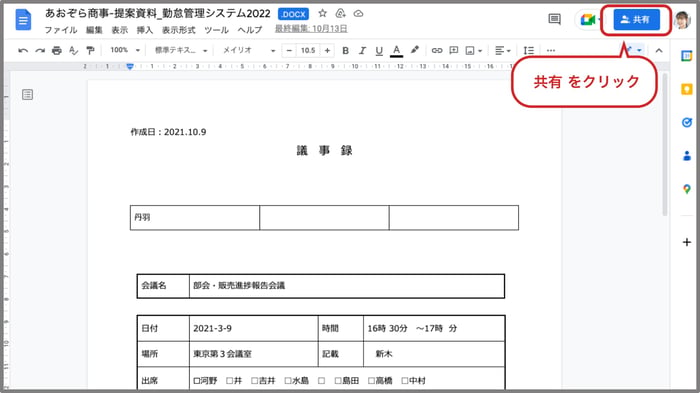
Task: Increase the font size with the plus button
Action: [327, 50]
